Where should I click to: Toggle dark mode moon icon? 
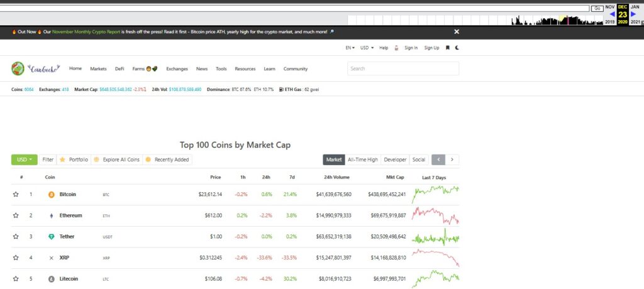pos(457,48)
